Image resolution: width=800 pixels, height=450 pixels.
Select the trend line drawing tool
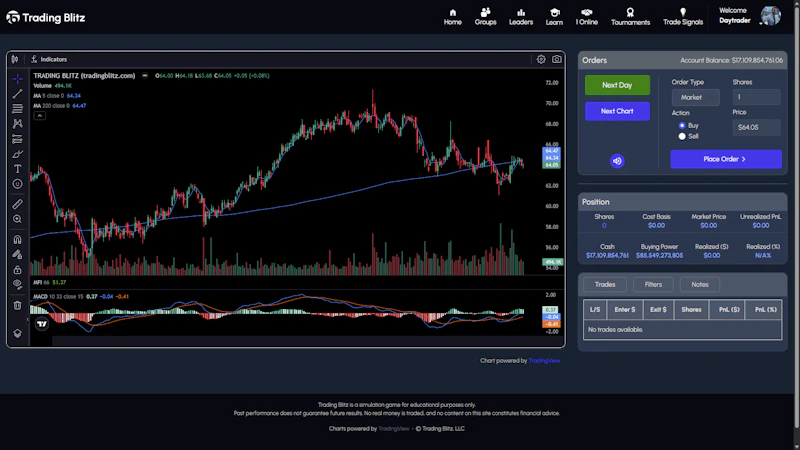(17, 94)
